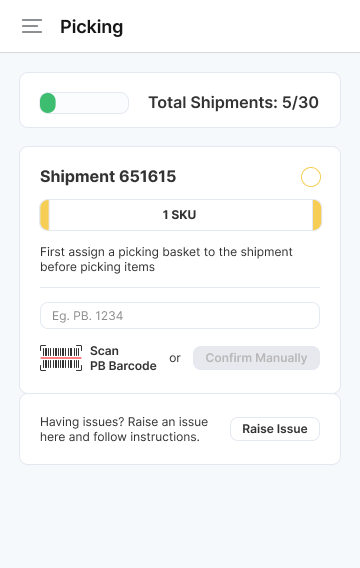Click the green filled part of the progress bar
Image resolution: width=360 pixels, height=568 pixels.
48,103
